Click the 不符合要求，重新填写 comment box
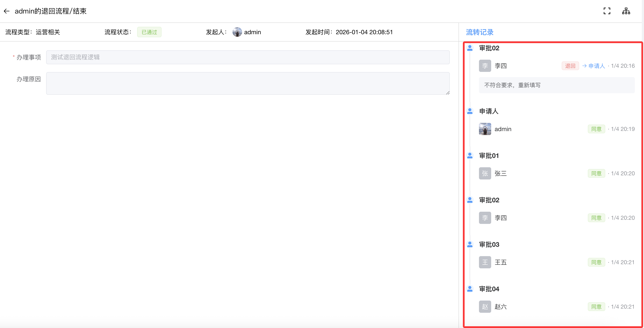 pyautogui.click(x=556, y=85)
